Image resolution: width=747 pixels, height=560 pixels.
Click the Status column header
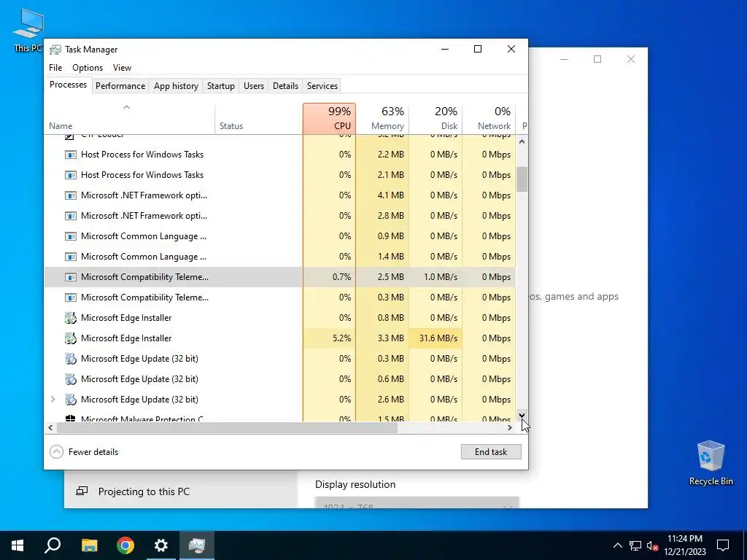click(259, 119)
